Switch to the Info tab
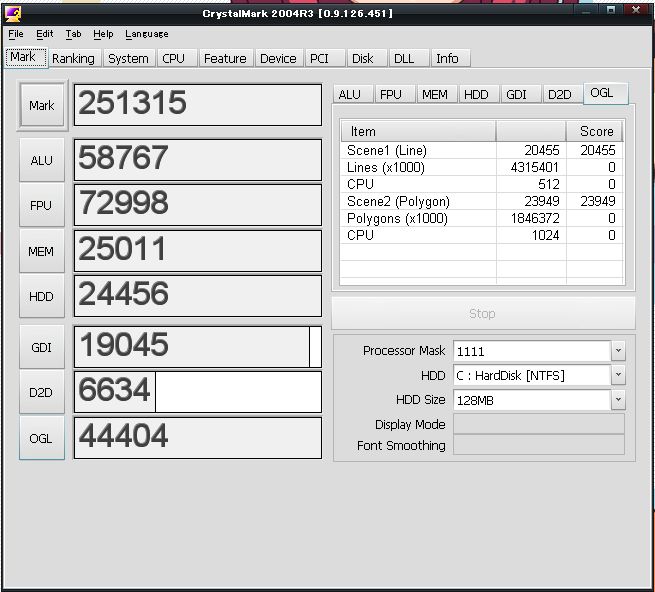The height and width of the screenshot is (592, 655). (x=451, y=58)
